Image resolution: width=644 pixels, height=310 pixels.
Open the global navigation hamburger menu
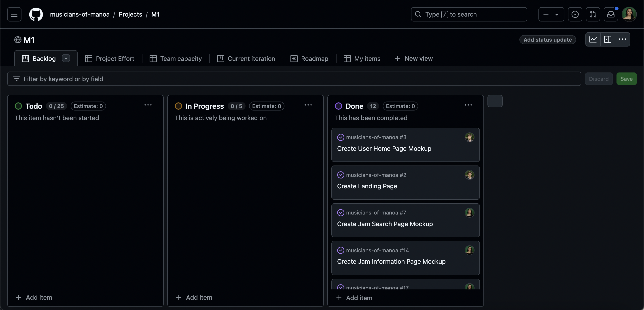pyautogui.click(x=14, y=14)
